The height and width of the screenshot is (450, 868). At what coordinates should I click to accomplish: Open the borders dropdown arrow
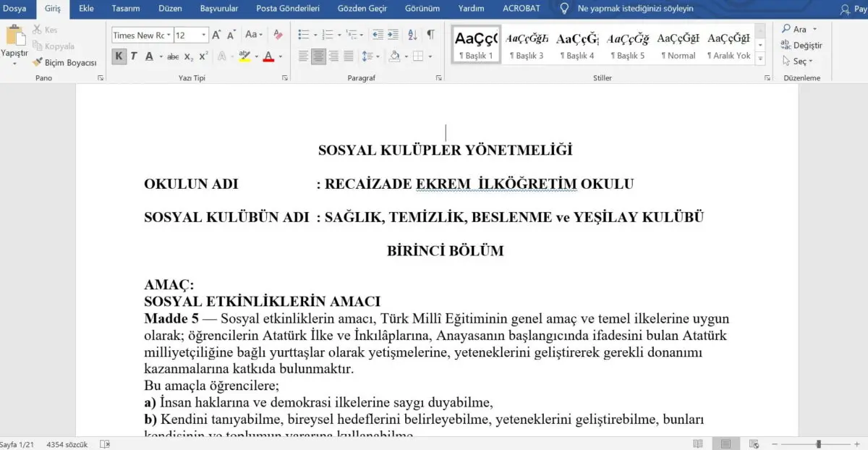click(430, 56)
